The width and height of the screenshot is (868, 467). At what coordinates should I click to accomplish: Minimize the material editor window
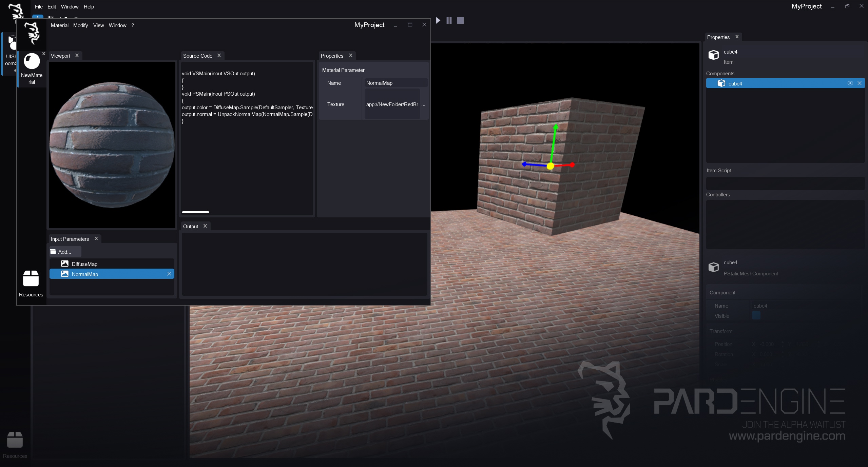pos(396,25)
